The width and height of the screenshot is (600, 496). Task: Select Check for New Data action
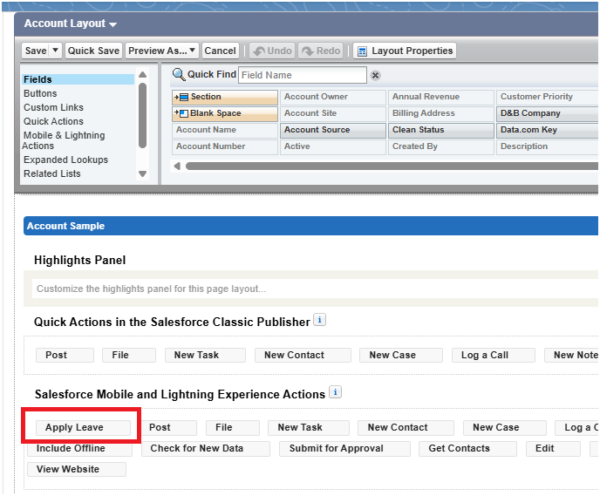pos(205,449)
